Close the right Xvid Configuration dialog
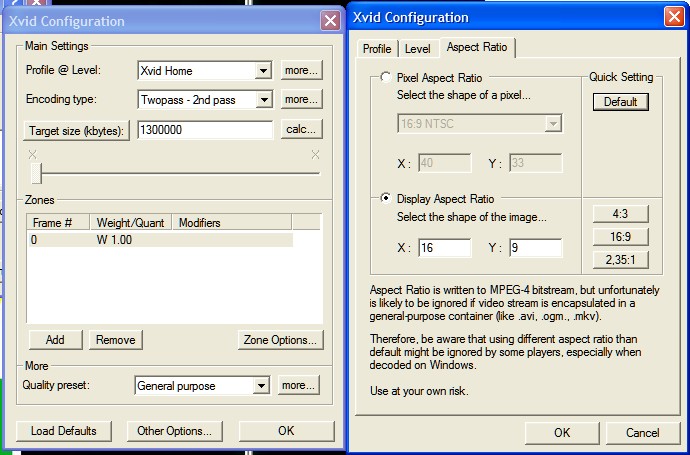The height and width of the screenshot is (455, 690). click(674, 17)
